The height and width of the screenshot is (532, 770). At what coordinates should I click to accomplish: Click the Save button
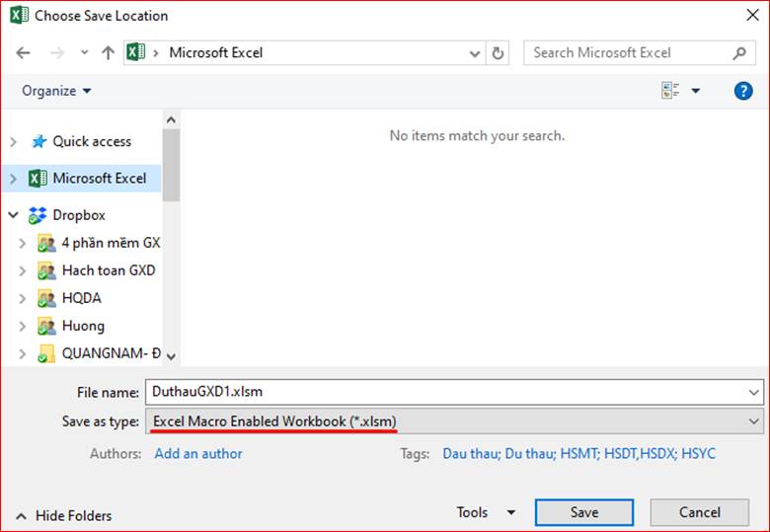coord(583,512)
